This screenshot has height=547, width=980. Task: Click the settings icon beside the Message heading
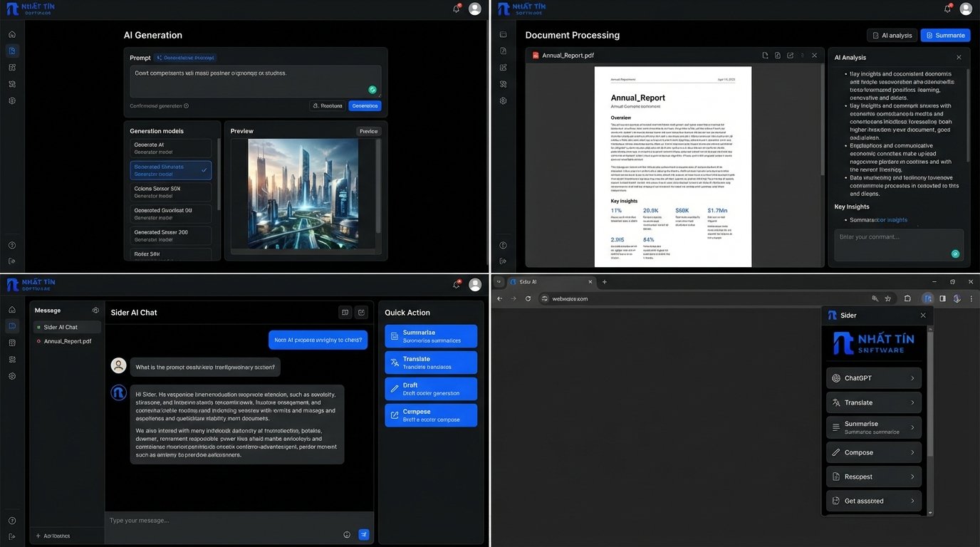coord(95,311)
